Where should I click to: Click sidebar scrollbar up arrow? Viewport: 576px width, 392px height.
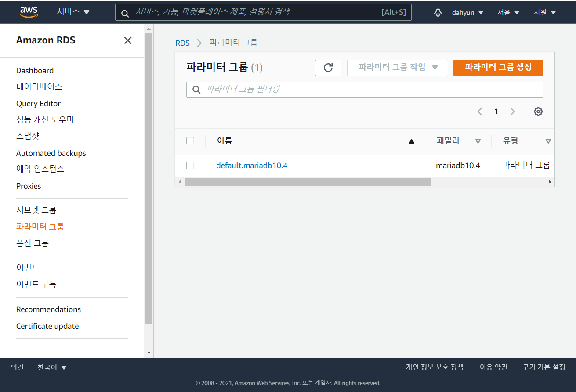(x=149, y=29)
